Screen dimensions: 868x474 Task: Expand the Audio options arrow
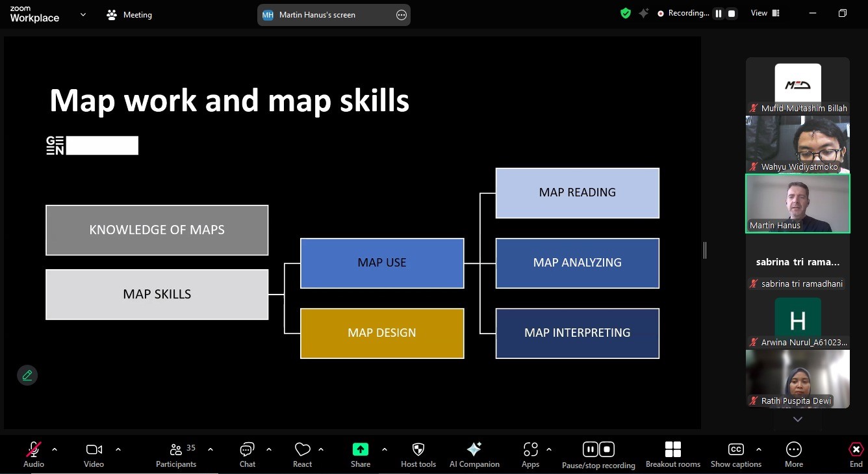[x=55, y=449]
